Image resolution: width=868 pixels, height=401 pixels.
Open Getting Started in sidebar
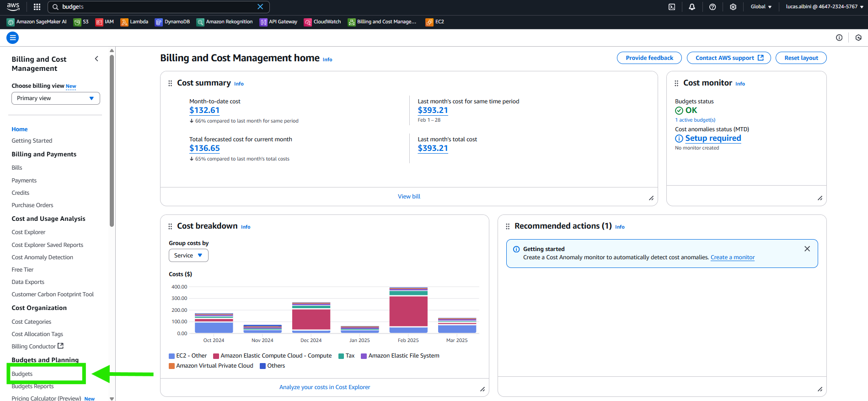(x=32, y=141)
